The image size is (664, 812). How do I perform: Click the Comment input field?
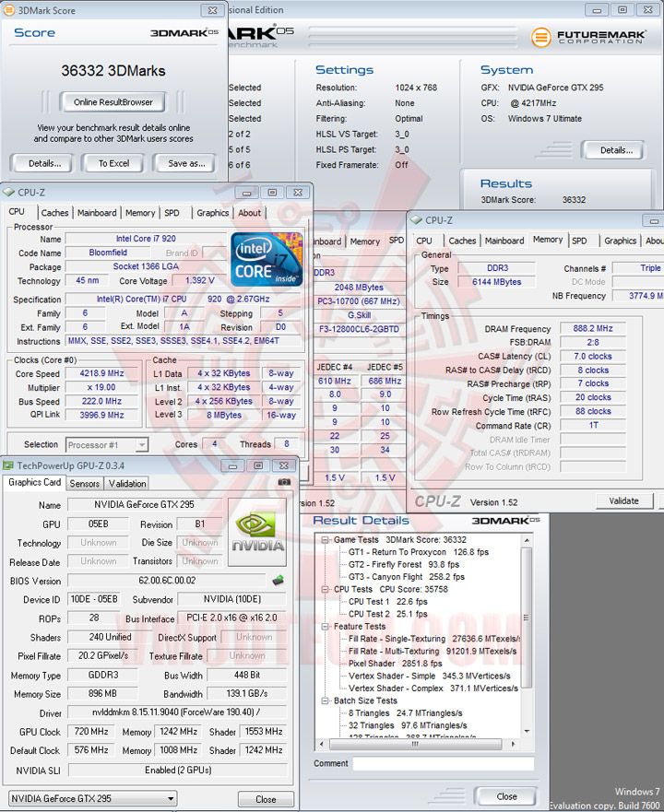[444, 763]
